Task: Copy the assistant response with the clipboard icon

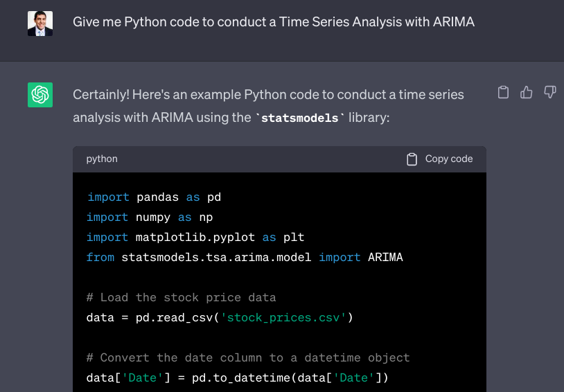Action: (503, 92)
